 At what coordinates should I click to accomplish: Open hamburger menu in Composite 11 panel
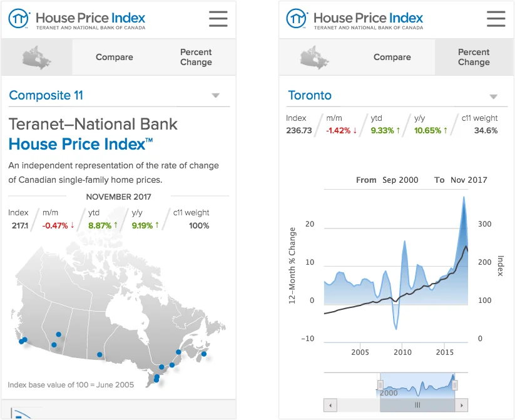218,19
